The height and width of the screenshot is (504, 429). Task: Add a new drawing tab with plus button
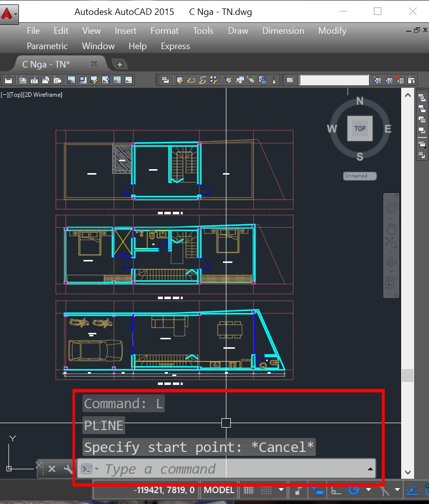[x=119, y=64]
